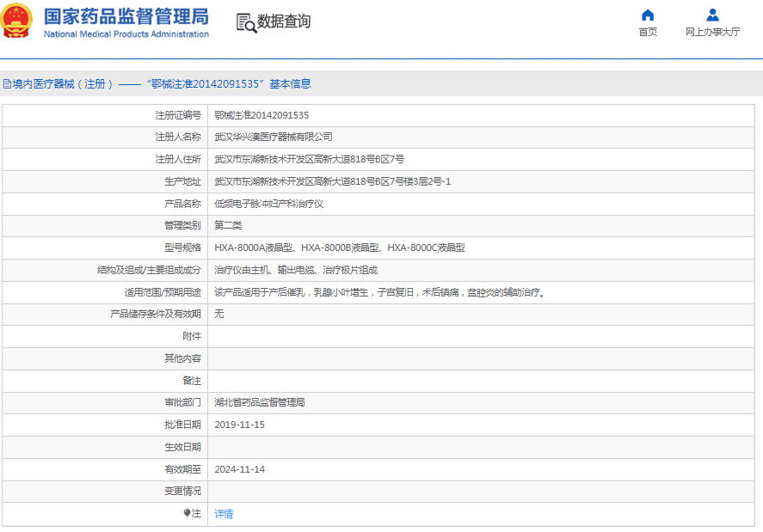Click the 注册人住所 address value
The height and width of the screenshot is (532, 763).
tap(310, 159)
